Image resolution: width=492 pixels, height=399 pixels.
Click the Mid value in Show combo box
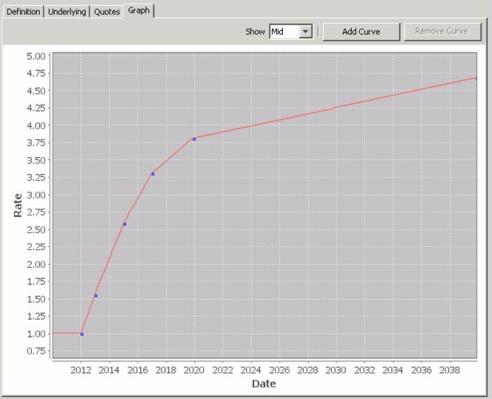point(284,32)
